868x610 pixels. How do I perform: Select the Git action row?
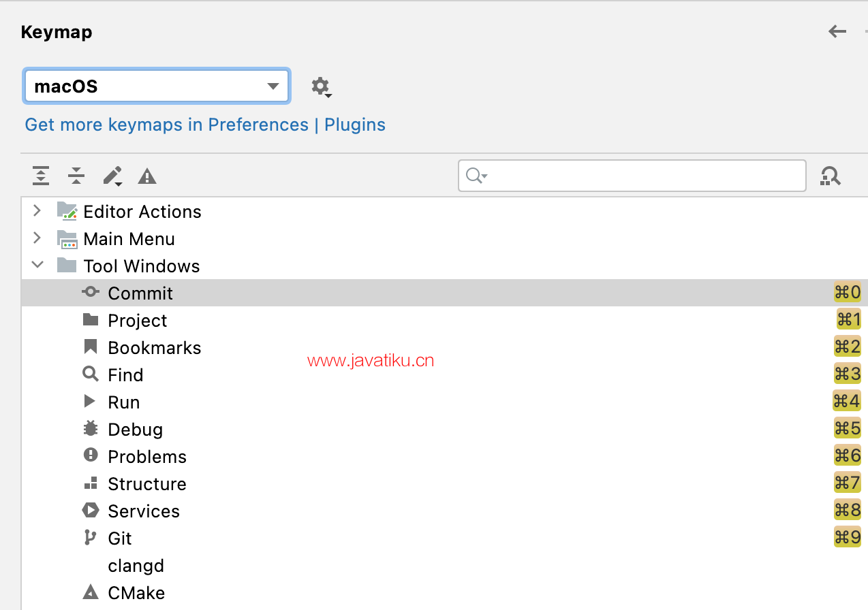tap(444, 538)
